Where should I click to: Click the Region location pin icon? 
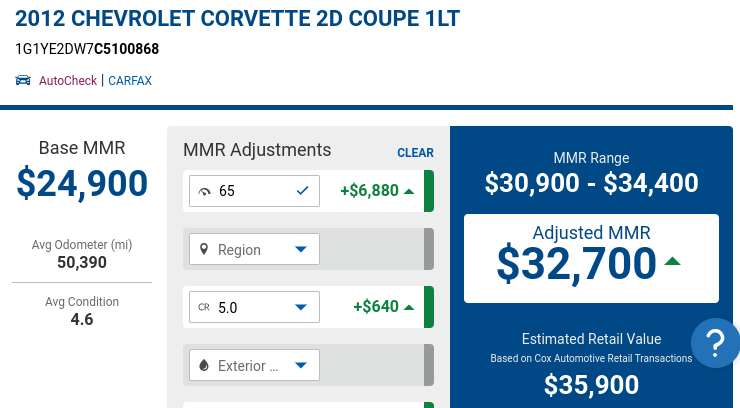pyautogui.click(x=204, y=249)
